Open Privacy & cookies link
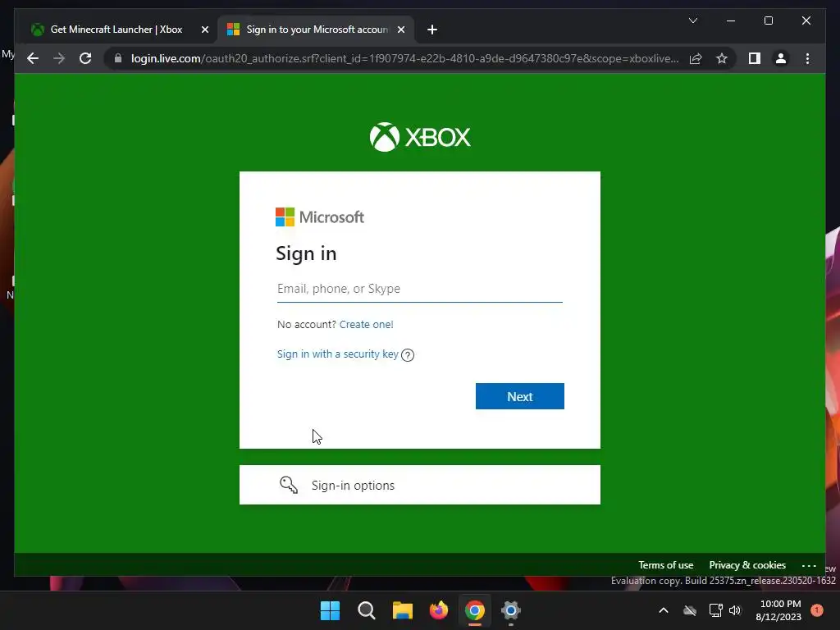The image size is (840, 630). tap(747, 565)
